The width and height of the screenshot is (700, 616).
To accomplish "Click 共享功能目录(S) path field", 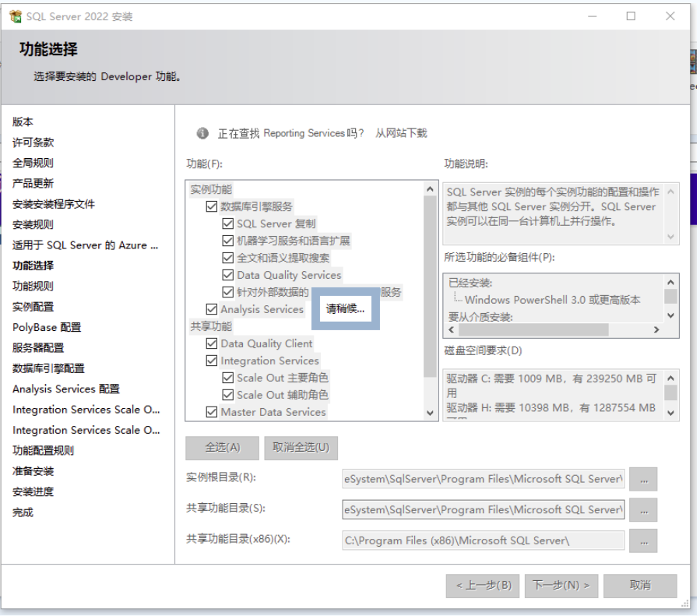I will tap(484, 510).
